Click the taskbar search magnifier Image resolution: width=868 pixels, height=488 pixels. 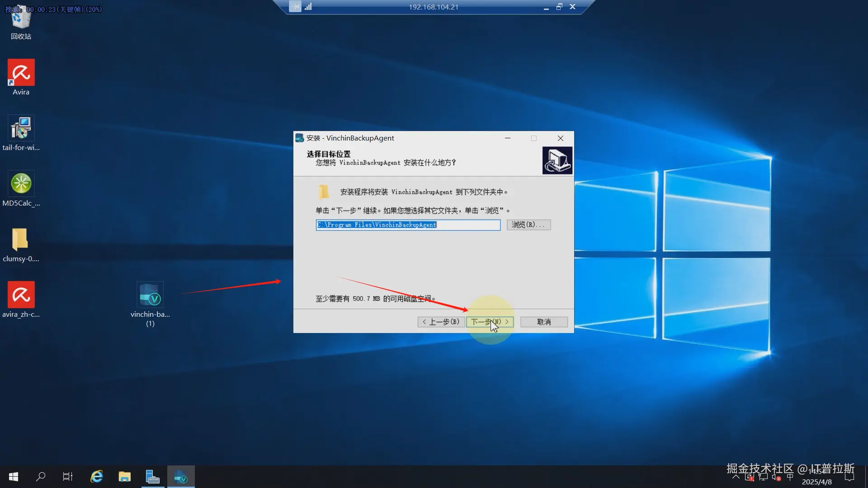[41, 477]
